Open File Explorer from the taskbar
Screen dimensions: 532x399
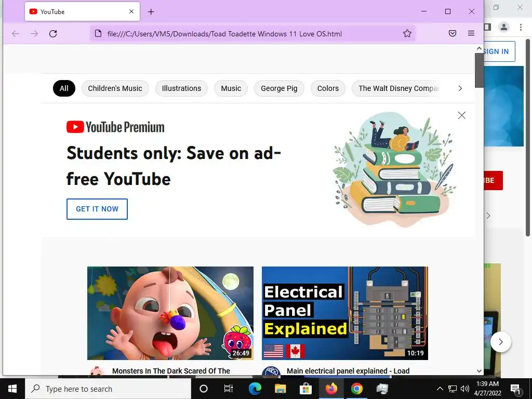click(280, 389)
